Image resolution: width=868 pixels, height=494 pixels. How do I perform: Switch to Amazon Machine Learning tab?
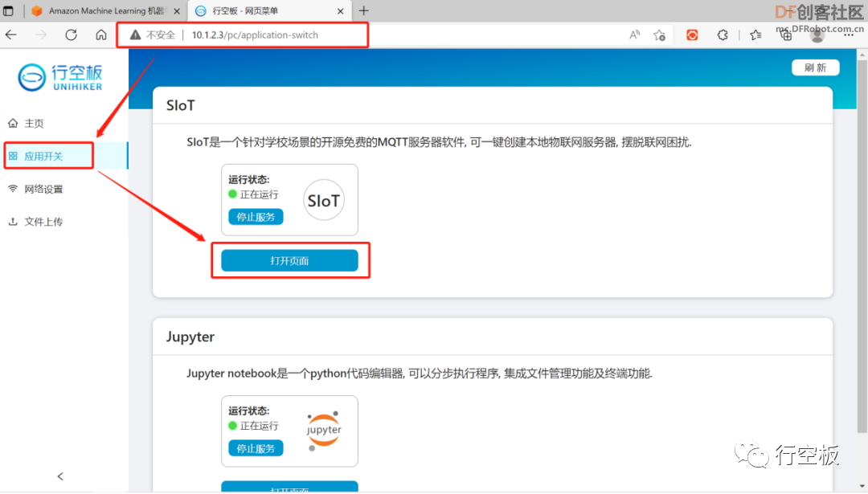[105, 11]
